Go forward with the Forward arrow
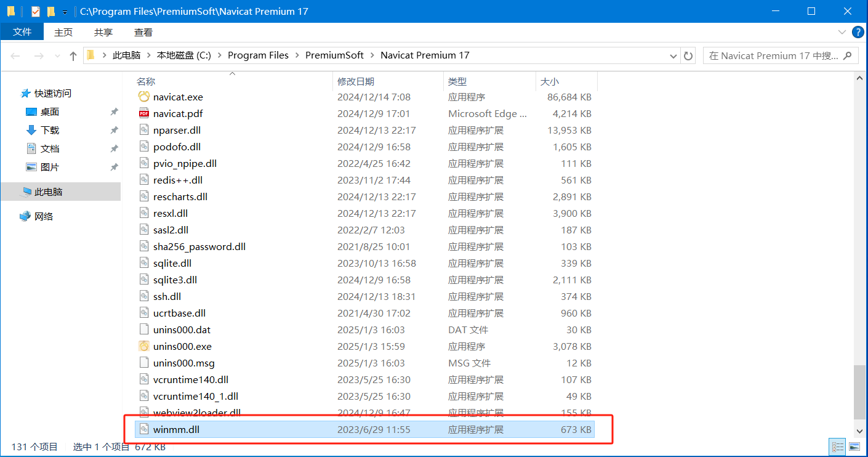Image resolution: width=868 pixels, height=457 pixels. click(38, 55)
